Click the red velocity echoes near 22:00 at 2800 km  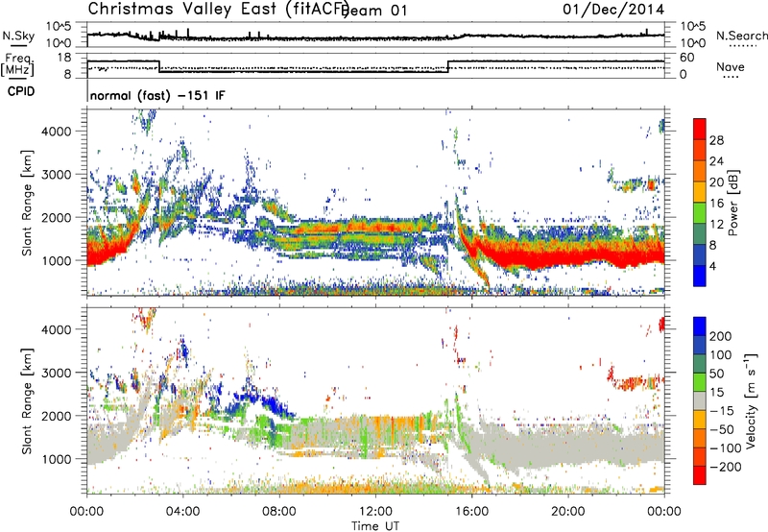(x=635, y=380)
